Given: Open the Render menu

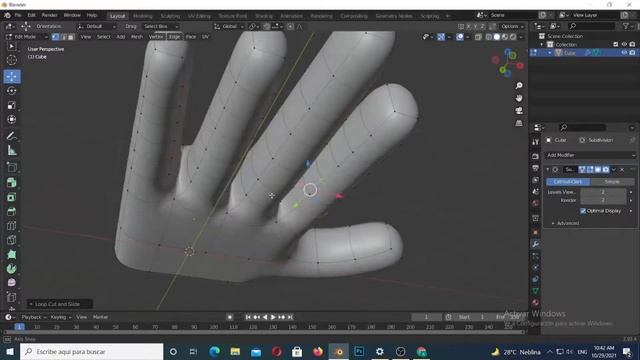Looking at the screenshot, I should [49, 15].
